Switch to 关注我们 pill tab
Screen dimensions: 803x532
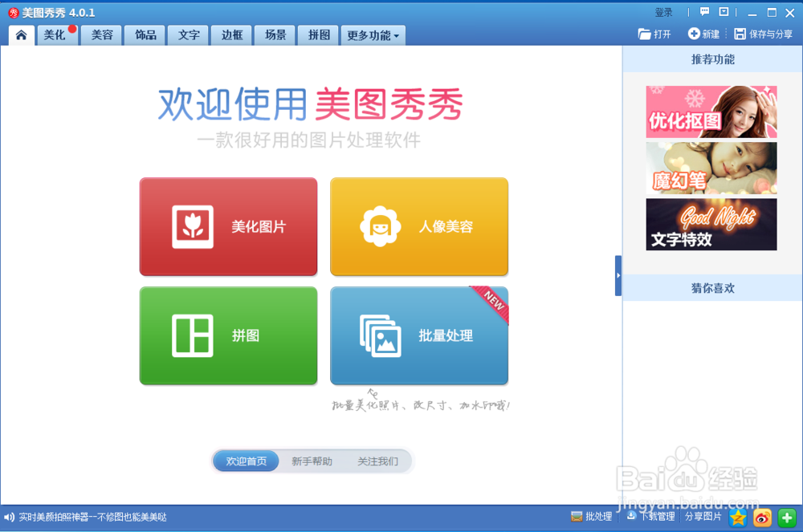(x=378, y=461)
